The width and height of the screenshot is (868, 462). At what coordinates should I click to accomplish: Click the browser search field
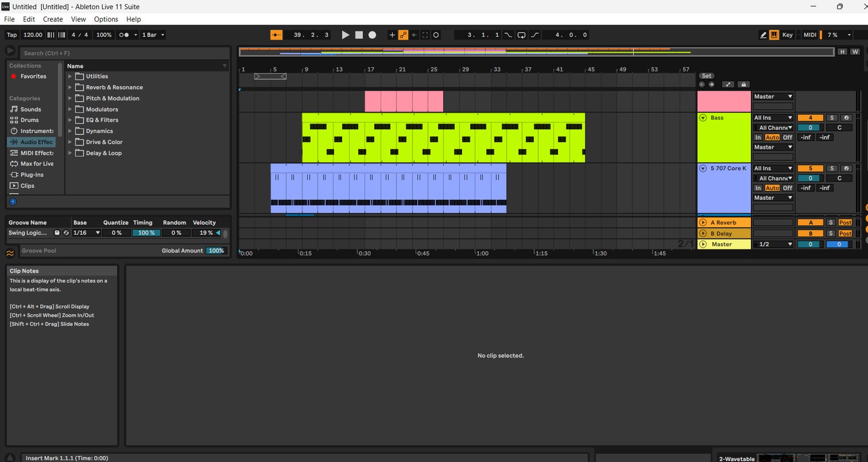[125, 53]
